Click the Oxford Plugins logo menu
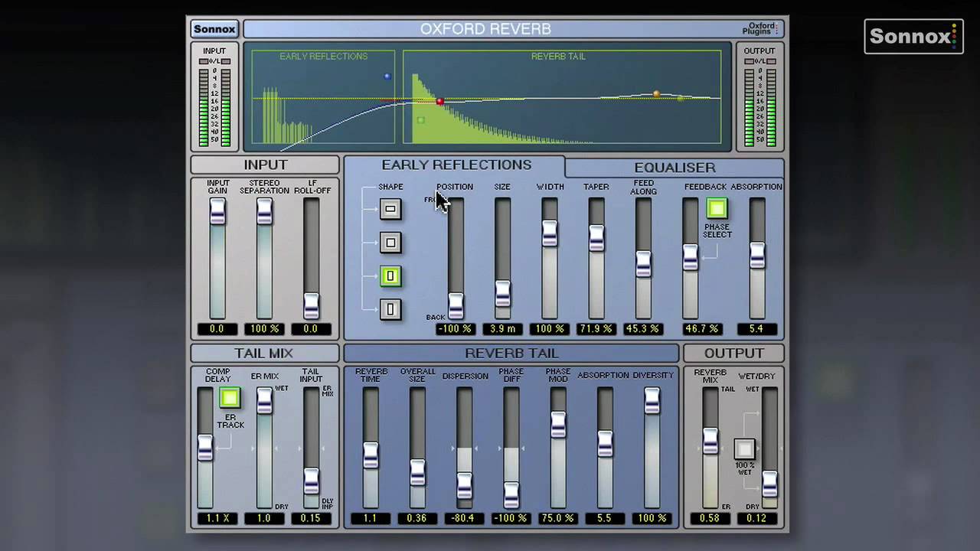Viewport: 980px width, 551px height. click(x=759, y=29)
